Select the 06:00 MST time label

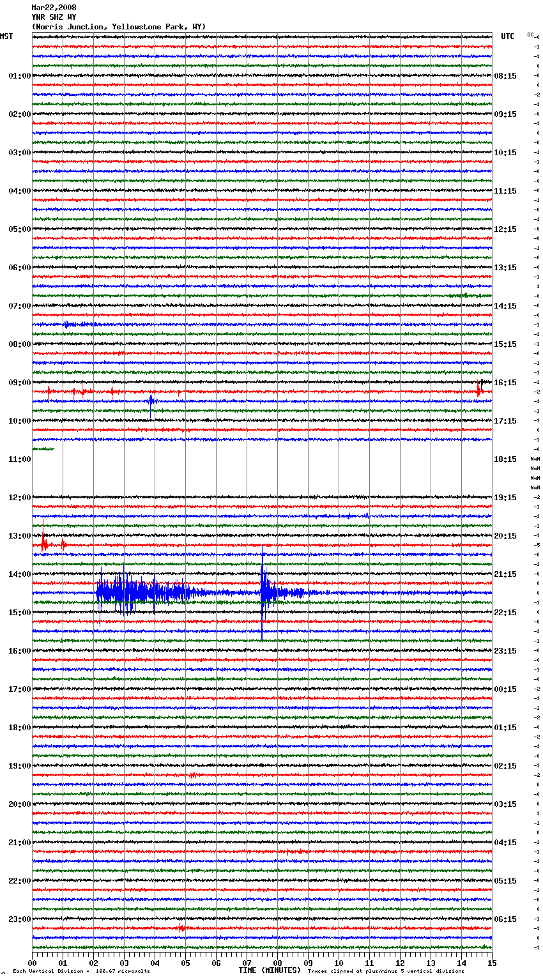pos(20,268)
